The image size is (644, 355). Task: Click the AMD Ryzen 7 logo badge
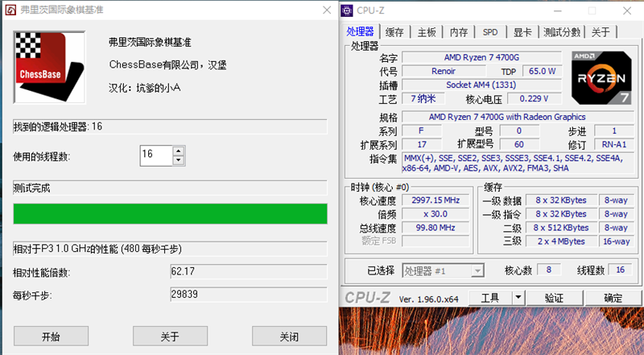601,77
